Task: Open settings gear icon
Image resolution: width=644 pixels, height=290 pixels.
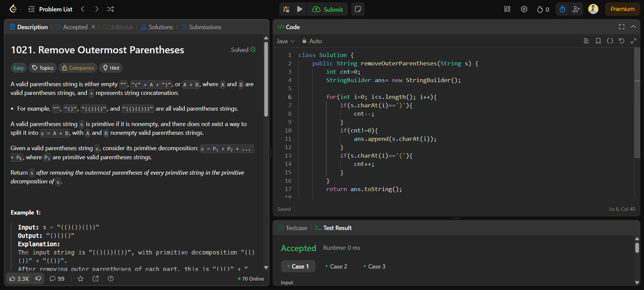Action: click(x=525, y=9)
